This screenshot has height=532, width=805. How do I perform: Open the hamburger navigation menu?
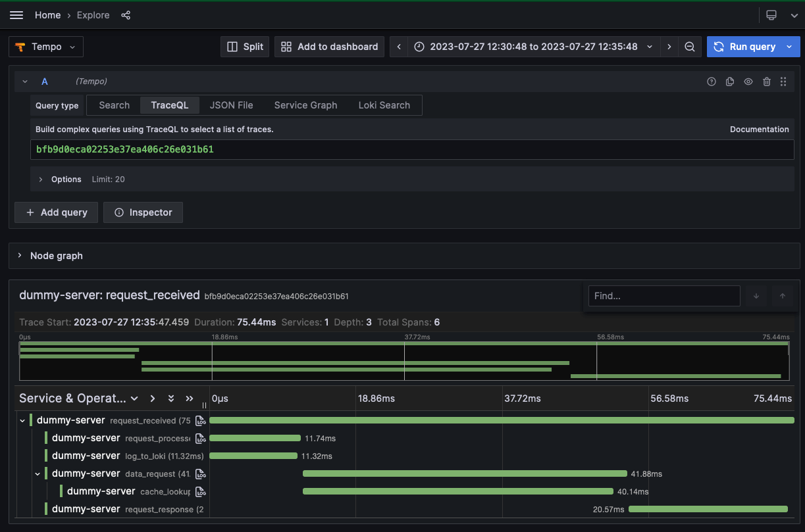16,15
